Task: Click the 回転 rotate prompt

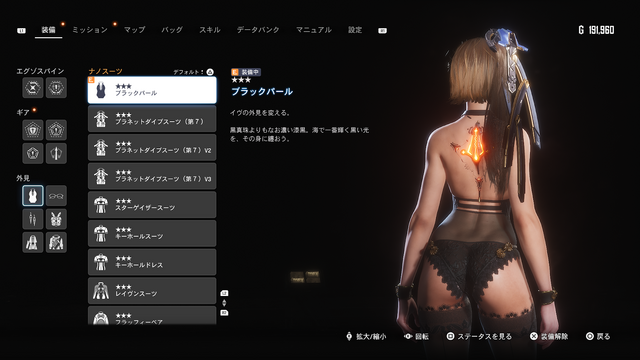Action: click(x=416, y=336)
